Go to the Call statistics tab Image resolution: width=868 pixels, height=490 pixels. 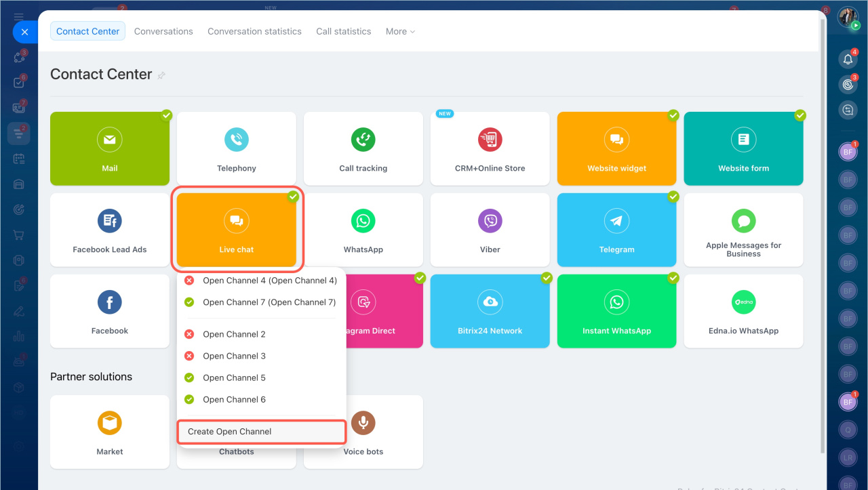coord(343,31)
